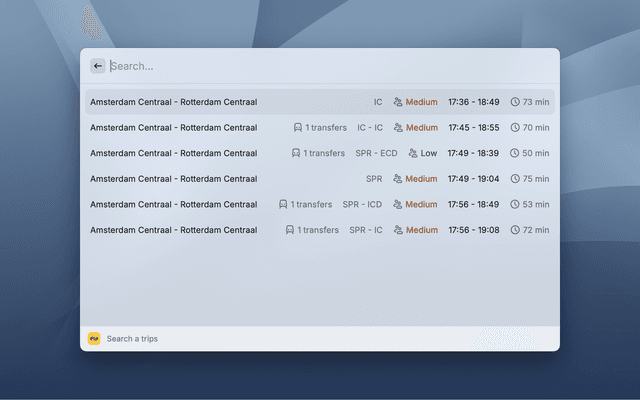Select the direct IC trip departing 17:36
The width and height of the screenshot is (640, 400).
pyautogui.click(x=173, y=102)
